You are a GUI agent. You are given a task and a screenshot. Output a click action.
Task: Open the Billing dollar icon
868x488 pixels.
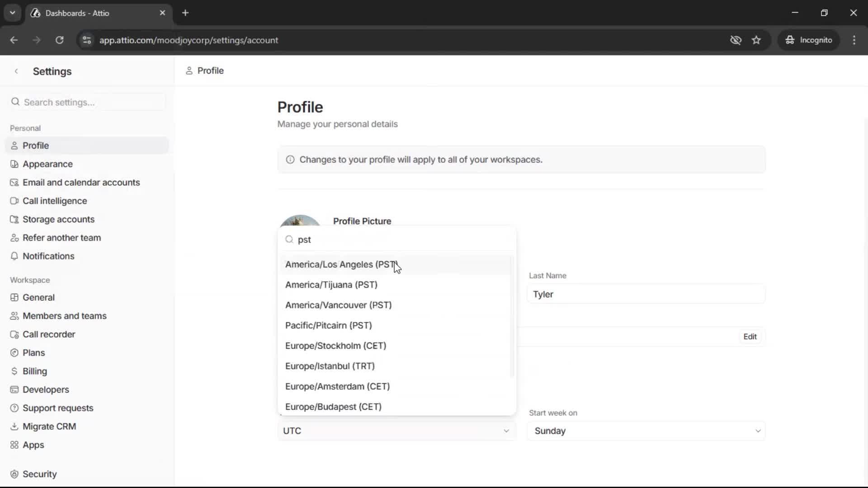pyautogui.click(x=14, y=371)
